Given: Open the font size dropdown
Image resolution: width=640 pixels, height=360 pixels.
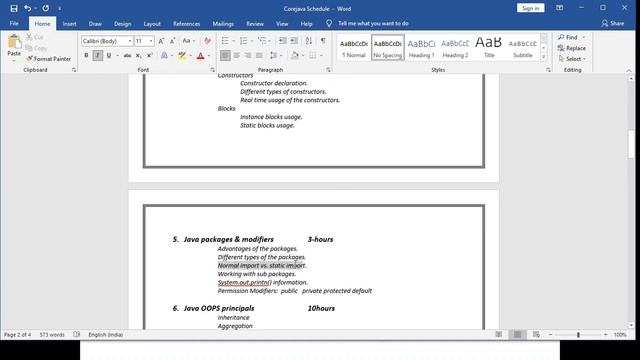Looking at the screenshot, I should coord(151,41).
